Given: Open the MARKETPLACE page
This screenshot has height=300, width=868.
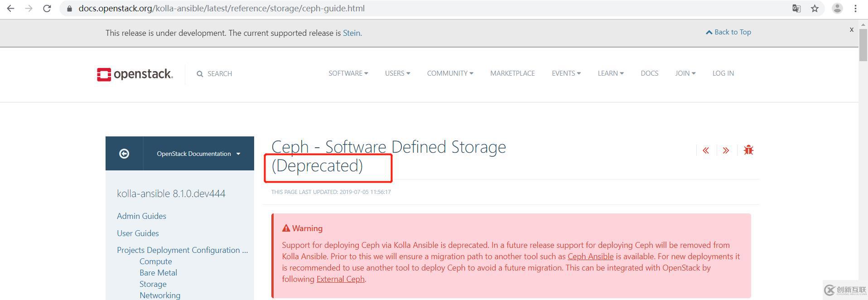Looking at the screenshot, I should [x=512, y=73].
